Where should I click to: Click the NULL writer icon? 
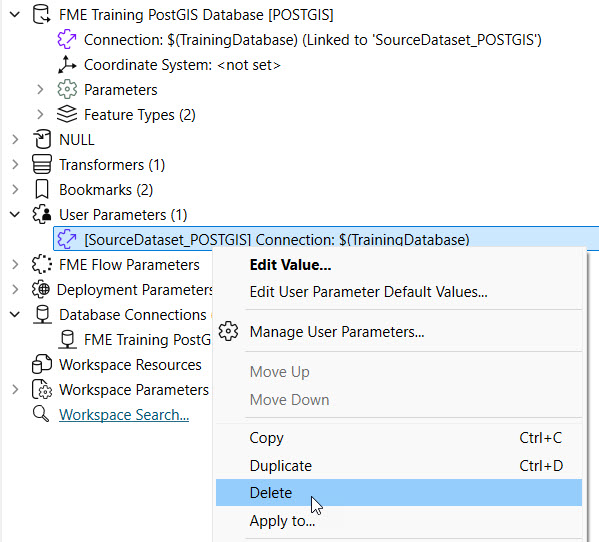(x=42, y=139)
